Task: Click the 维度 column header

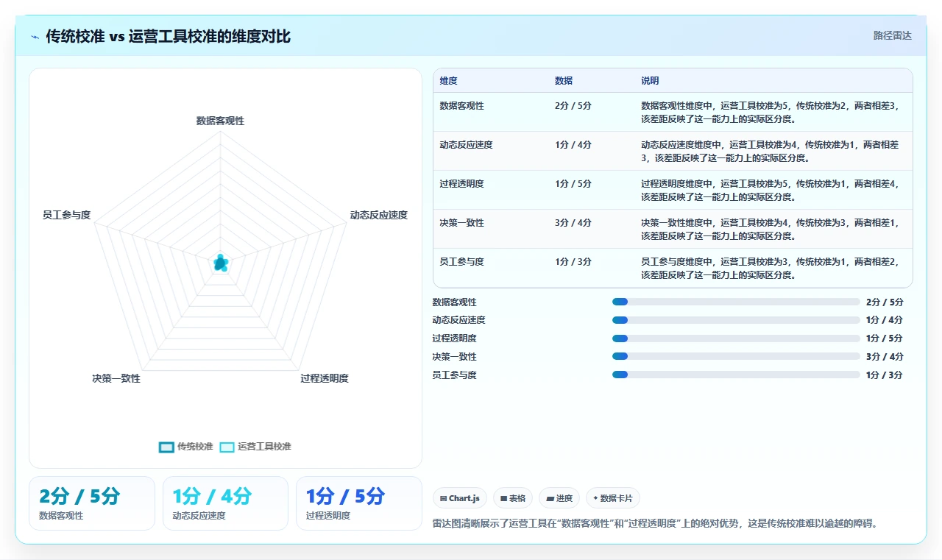Action: click(449, 80)
